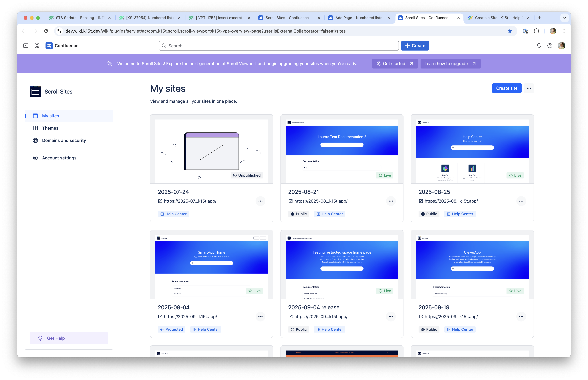Open the Laura's Test Documentation 2 thumbnail
The width and height of the screenshot is (588, 380).
[342, 151]
